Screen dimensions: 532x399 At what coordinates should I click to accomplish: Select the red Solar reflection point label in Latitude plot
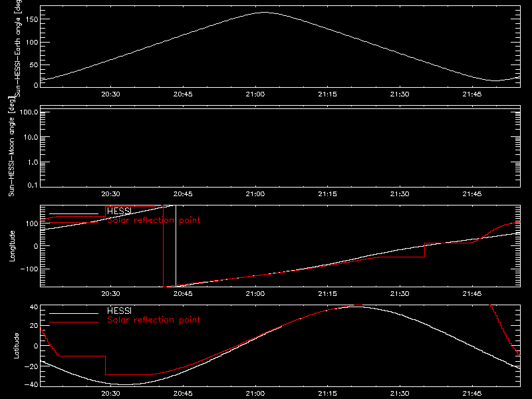[x=154, y=320]
